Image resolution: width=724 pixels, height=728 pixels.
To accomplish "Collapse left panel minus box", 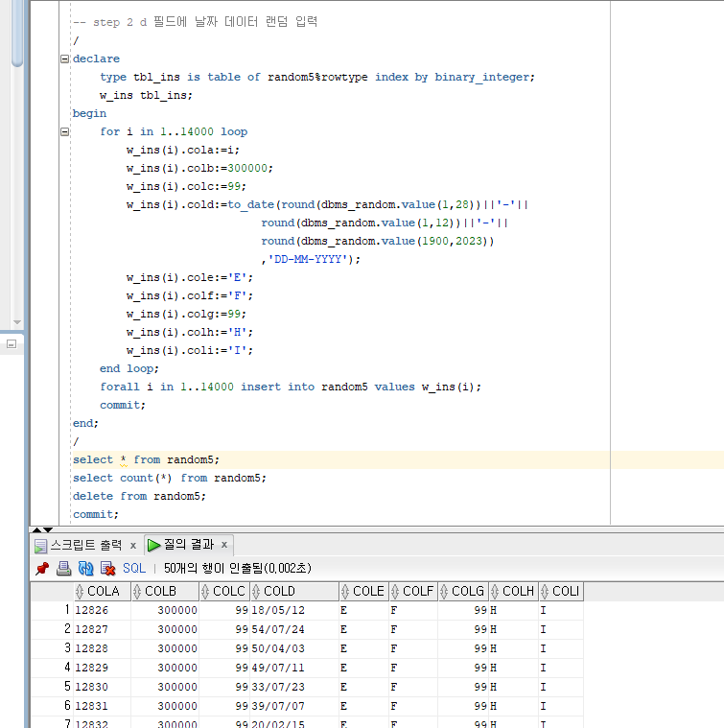I will coord(12,344).
